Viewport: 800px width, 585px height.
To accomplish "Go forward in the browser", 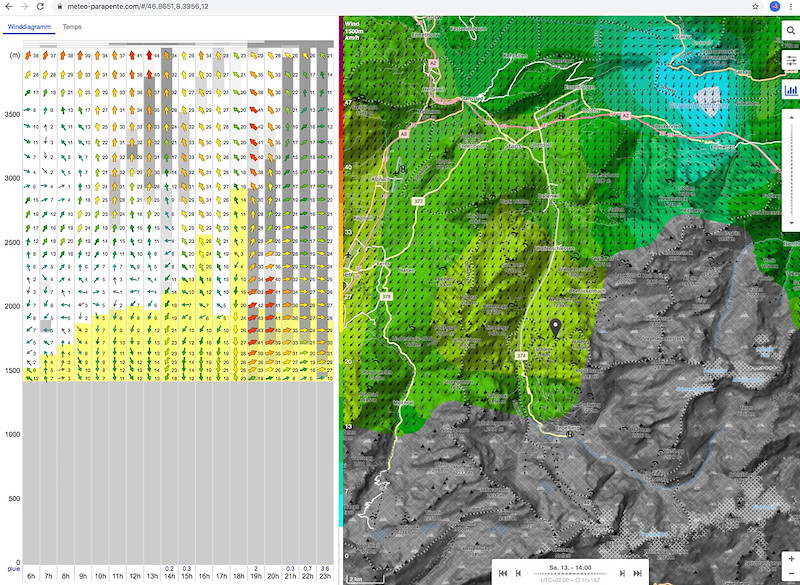I will pyautogui.click(x=24, y=7).
